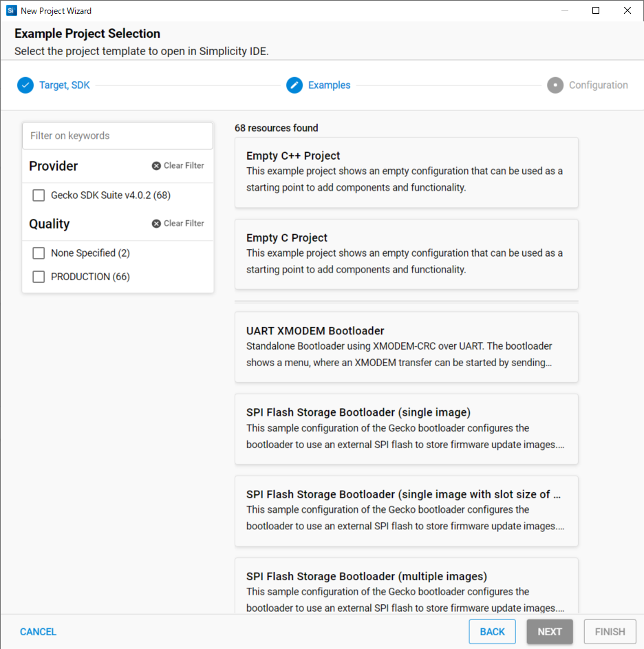Click the Simplicity Studio logo in title bar
This screenshot has height=649, width=644.
[11, 10]
